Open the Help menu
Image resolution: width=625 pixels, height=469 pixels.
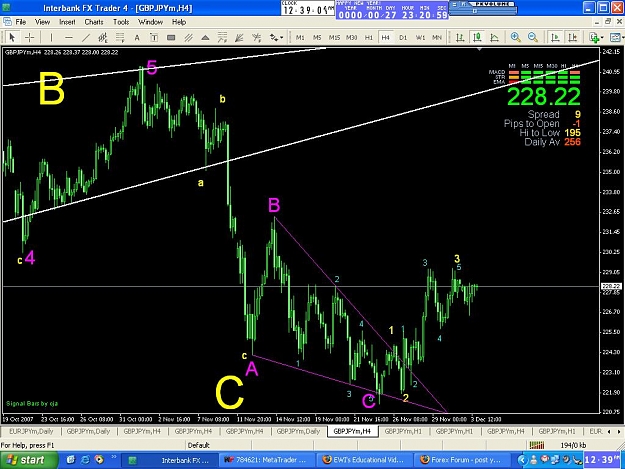point(179,22)
